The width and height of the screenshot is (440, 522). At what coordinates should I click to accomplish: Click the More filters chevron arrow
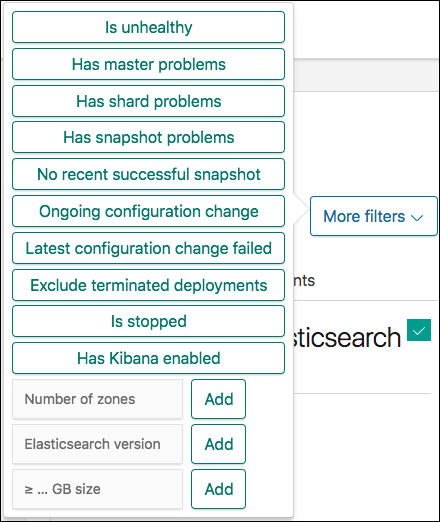coord(417,218)
